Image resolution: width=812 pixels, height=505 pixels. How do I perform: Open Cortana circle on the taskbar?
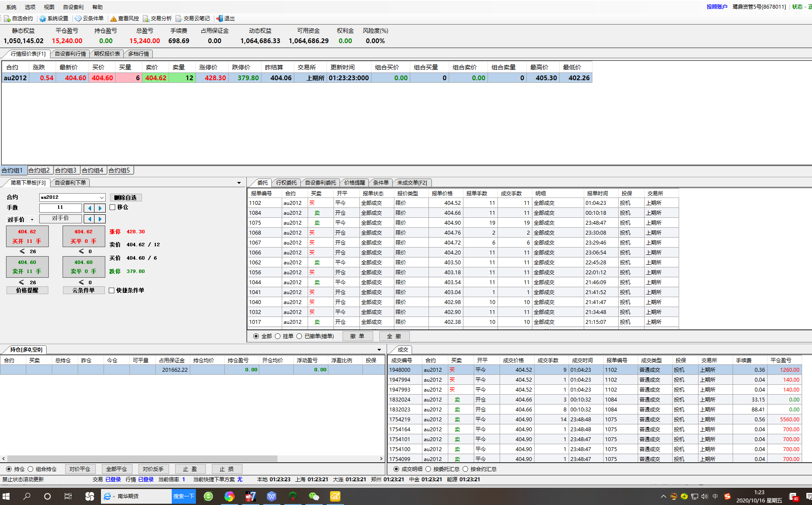point(47,496)
